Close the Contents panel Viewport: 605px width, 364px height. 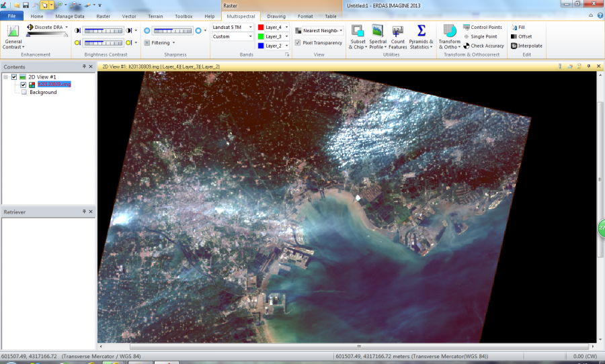point(91,66)
